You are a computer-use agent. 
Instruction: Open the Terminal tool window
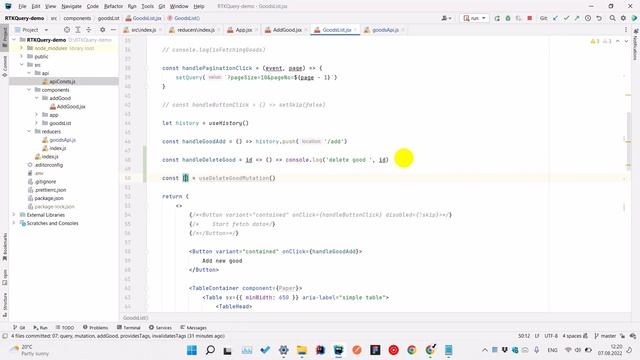(x=129, y=327)
